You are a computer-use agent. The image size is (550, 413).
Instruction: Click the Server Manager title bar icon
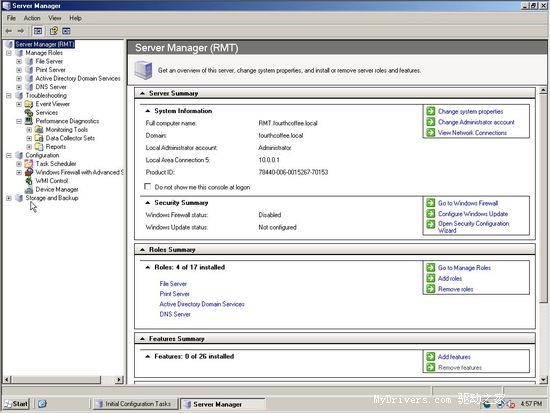point(6,6)
